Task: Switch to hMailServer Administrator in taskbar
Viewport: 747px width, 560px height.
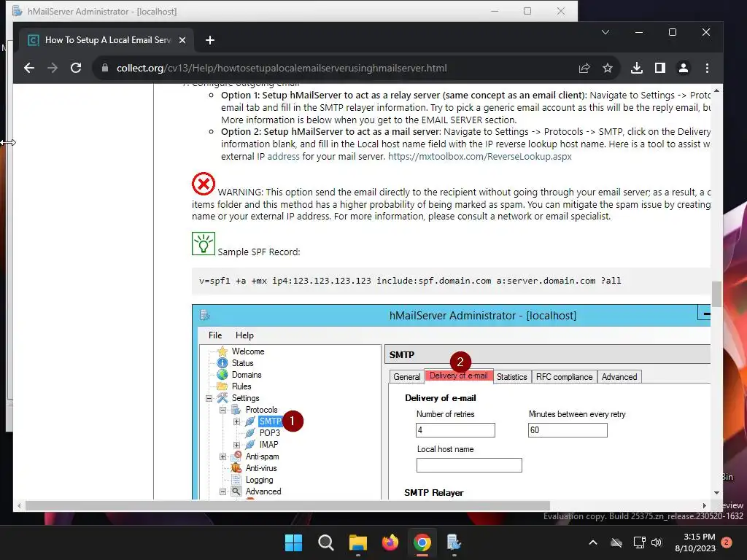Action: (454, 542)
